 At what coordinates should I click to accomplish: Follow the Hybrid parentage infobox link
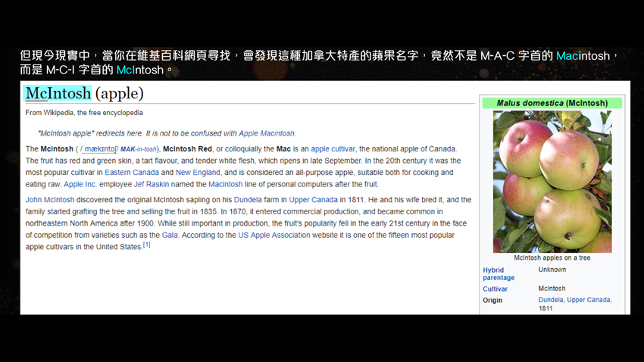tap(499, 273)
